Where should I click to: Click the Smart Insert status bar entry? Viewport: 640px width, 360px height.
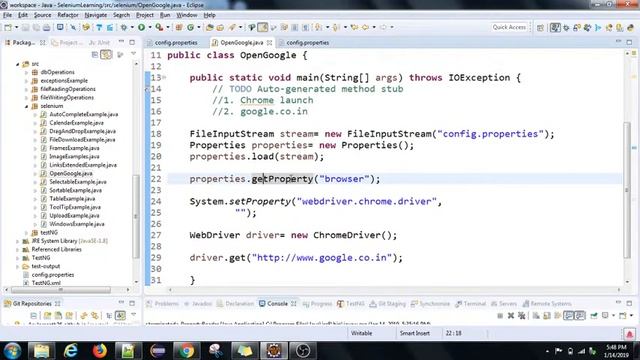tap(415, 333)
